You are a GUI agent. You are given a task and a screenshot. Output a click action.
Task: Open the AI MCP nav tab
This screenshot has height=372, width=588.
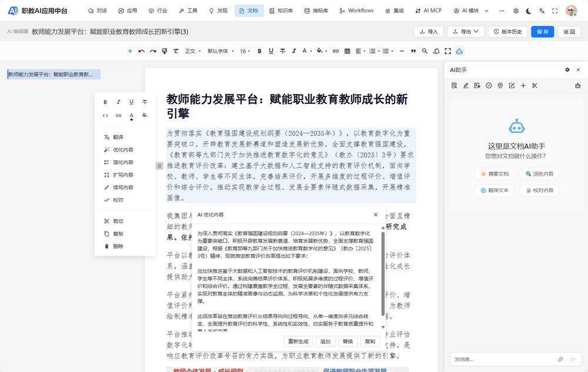tap(428, 11)
